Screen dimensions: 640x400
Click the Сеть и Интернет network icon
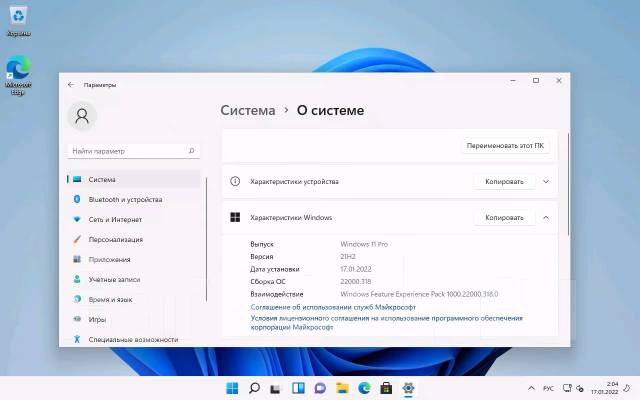(77, 219)
